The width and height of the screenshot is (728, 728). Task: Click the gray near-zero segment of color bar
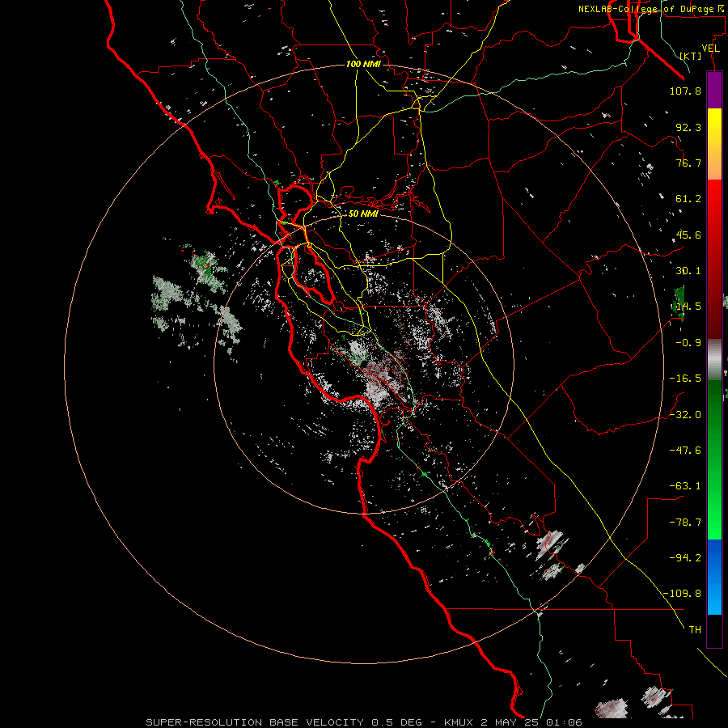[x=714, y=360]
